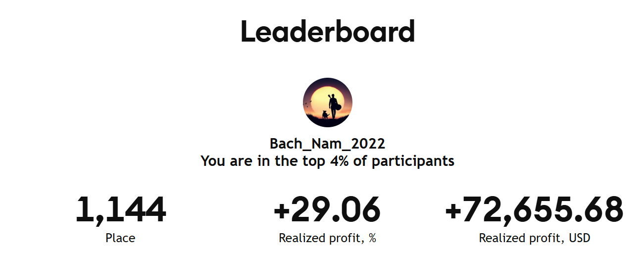Click the top 4% of participants text
Screen dimensions: 644x255
click(327, 161)
